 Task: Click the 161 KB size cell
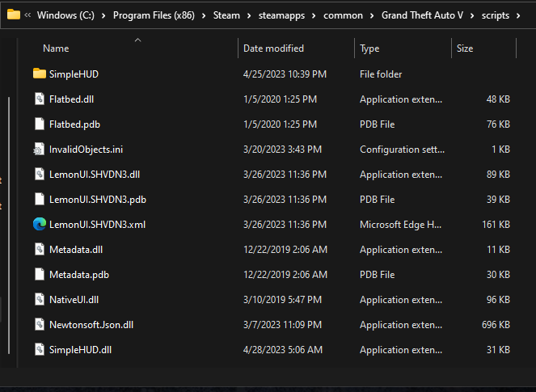pos(496,225)
